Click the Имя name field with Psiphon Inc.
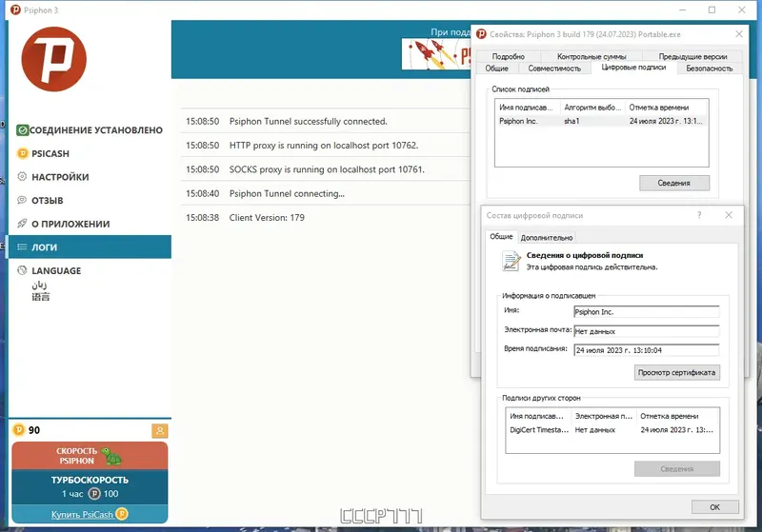The width and height of the screenshot is (762, 532). tap(647, 311)
